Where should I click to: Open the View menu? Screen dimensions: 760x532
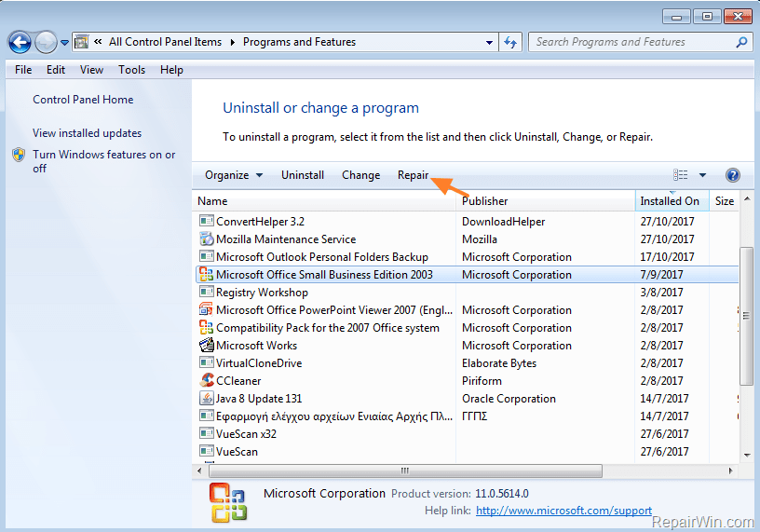[x=91, y=70]
